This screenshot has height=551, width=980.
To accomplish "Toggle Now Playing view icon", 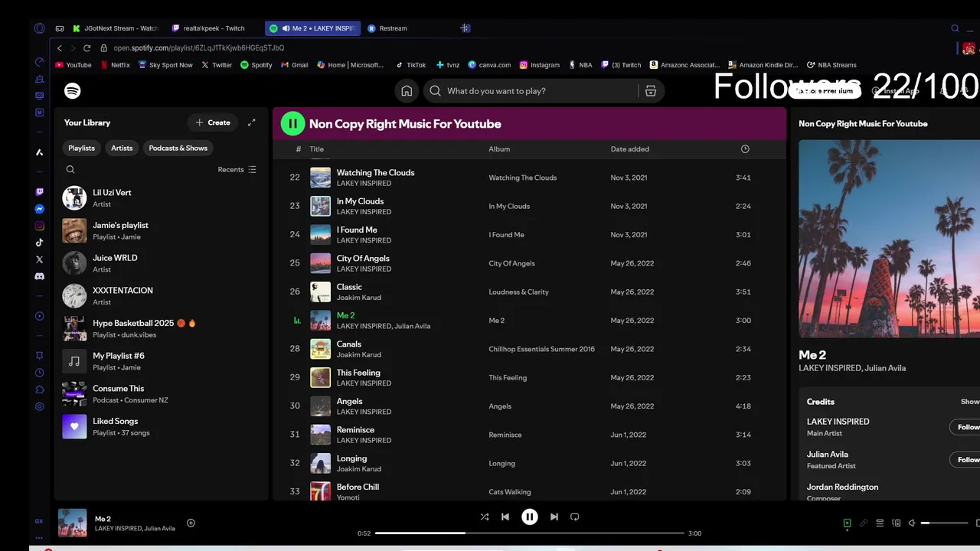I will click(x=847, y=523).
